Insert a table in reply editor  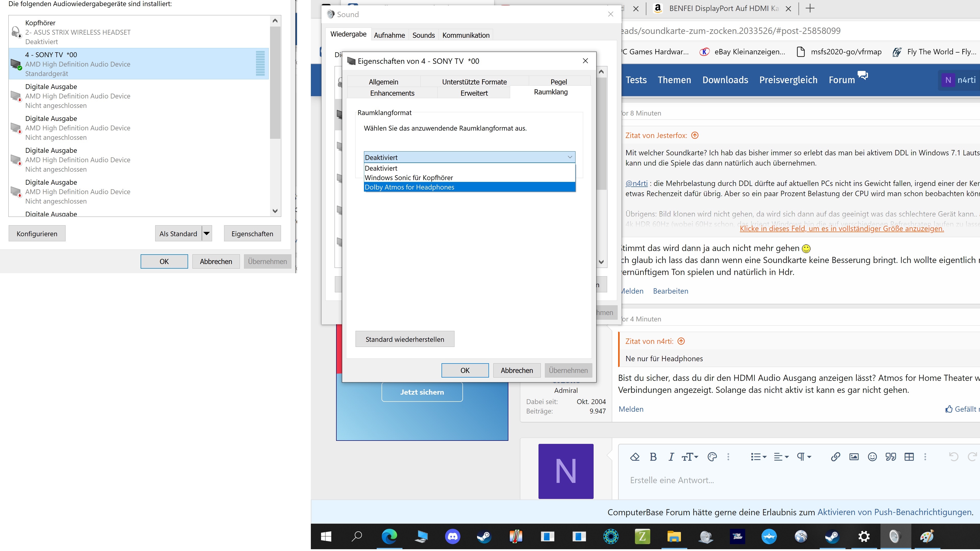pos(909,457)
